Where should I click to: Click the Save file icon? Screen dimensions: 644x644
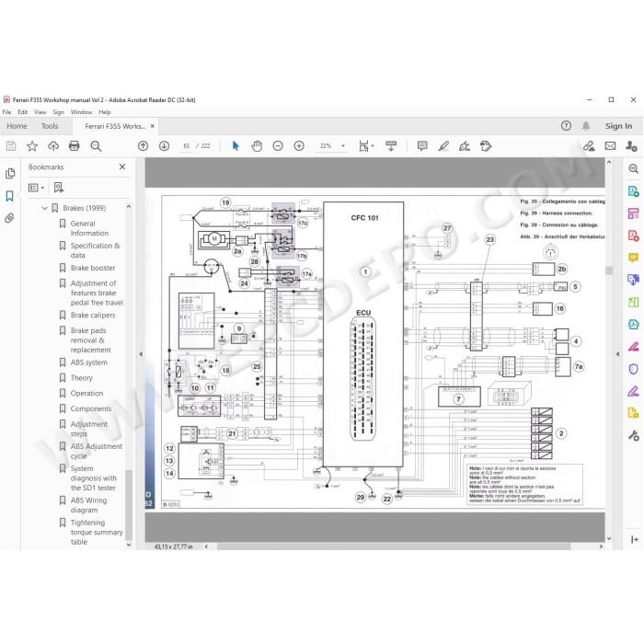[11, 146]
